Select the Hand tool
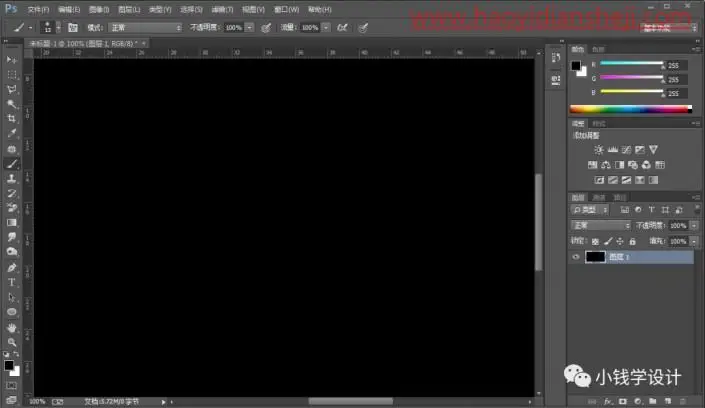 coord(12,327)
